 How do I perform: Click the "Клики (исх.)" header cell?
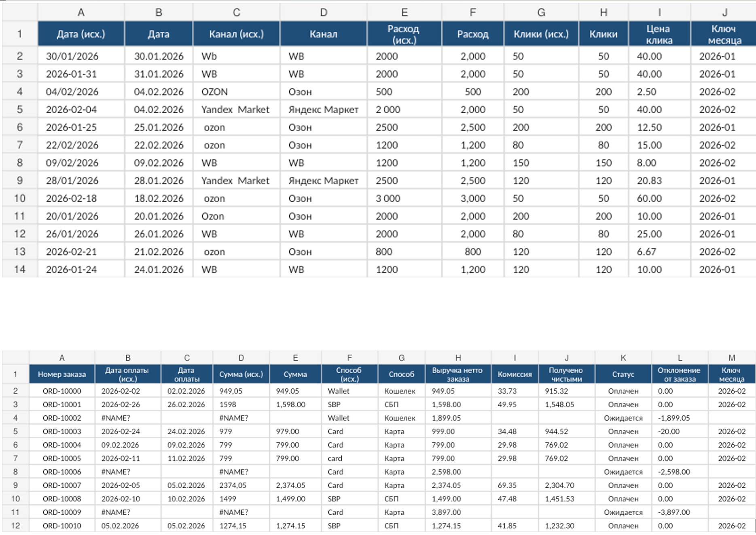tap(541, 34)
